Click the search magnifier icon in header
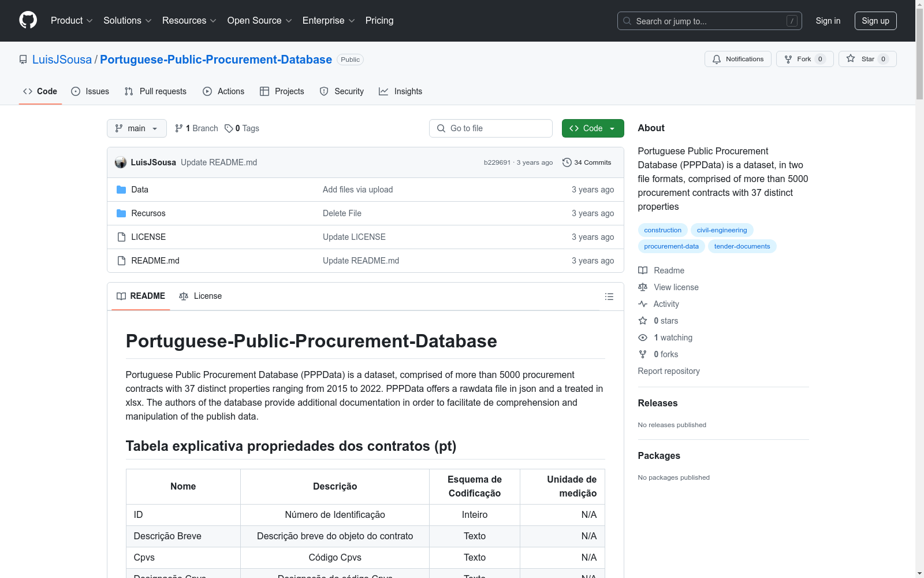 627,21
